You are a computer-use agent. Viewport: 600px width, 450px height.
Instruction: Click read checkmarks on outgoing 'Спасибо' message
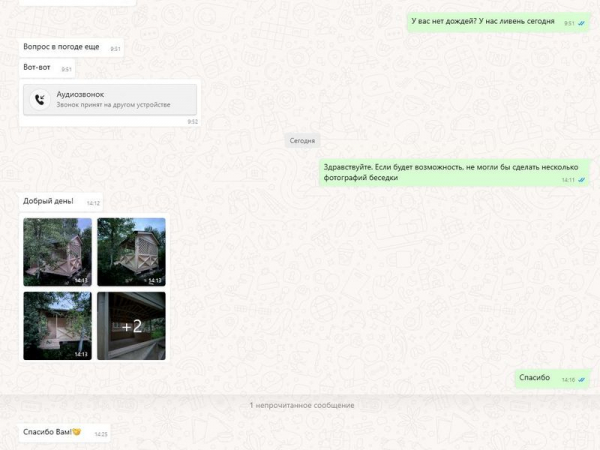(x=582, y=380)
